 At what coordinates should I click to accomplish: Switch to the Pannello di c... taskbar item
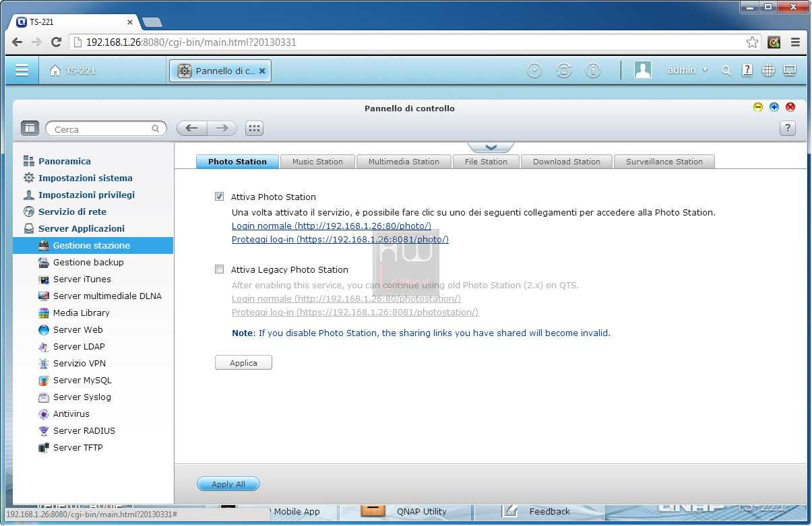[x=220, y=71]
